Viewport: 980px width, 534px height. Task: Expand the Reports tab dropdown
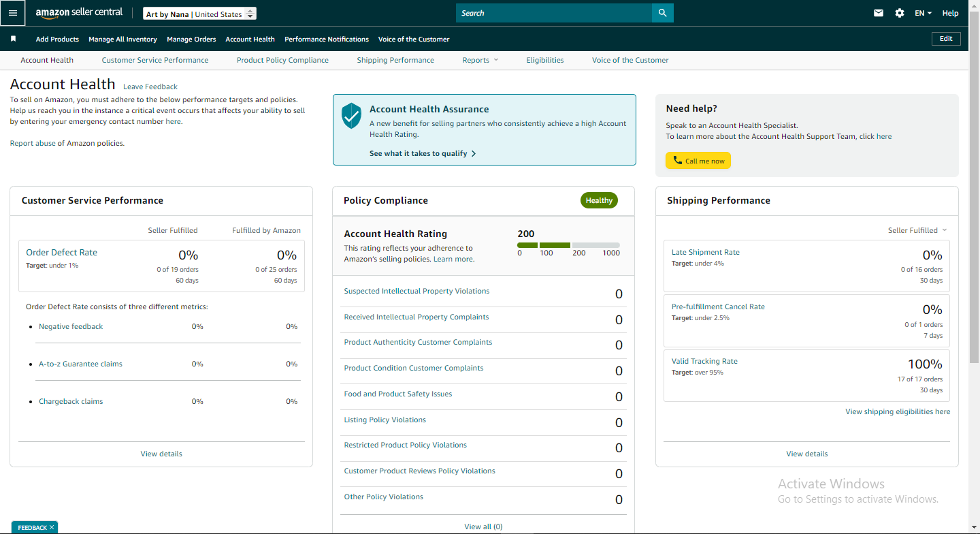[480, 60]
